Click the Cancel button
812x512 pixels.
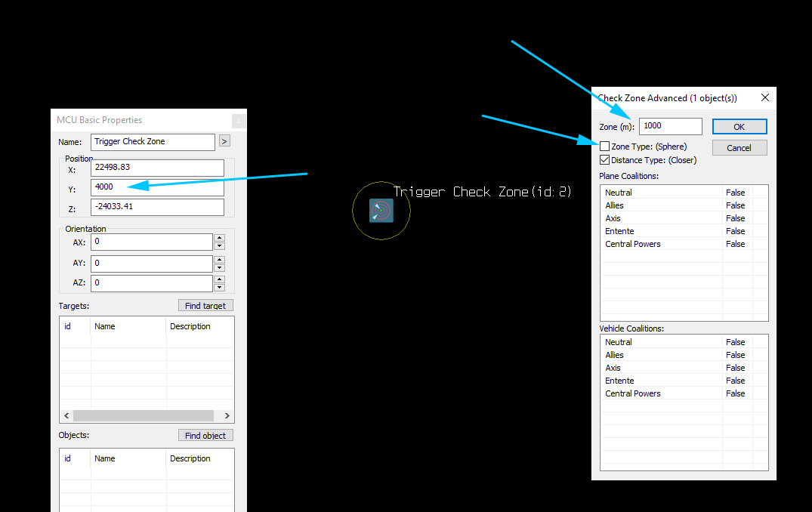click(x=739, y=148)
